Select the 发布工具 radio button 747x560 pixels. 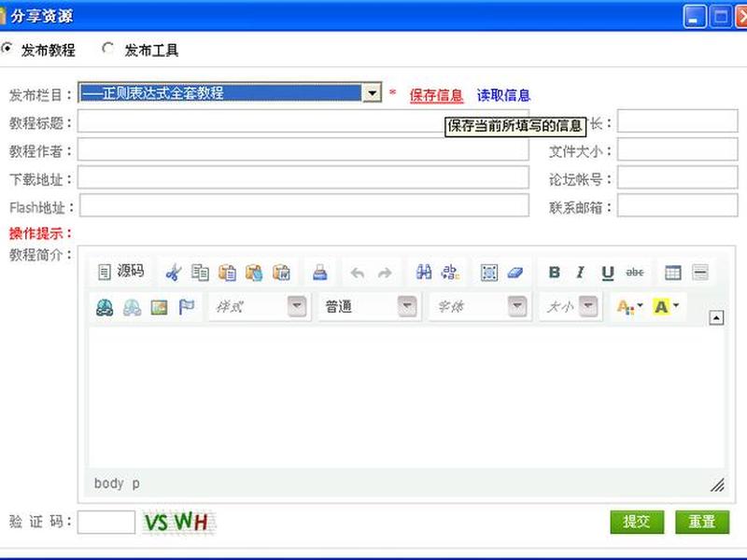coord(108,49)
